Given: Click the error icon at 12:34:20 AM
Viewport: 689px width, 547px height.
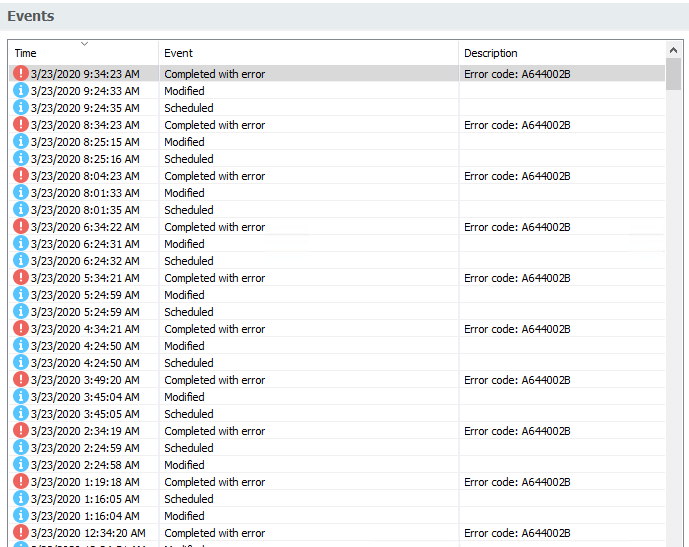Looking at the screenshot, I should pos(21,533).
